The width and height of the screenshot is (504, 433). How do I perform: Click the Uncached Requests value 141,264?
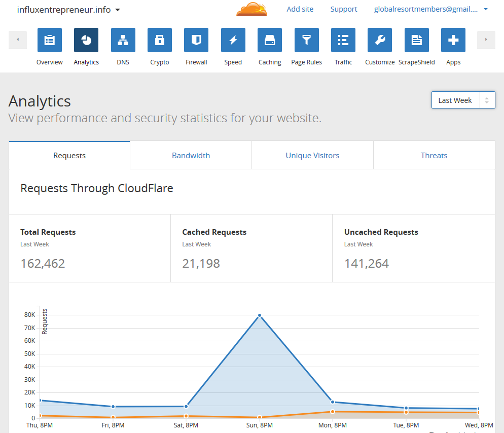tap(367, 264)
